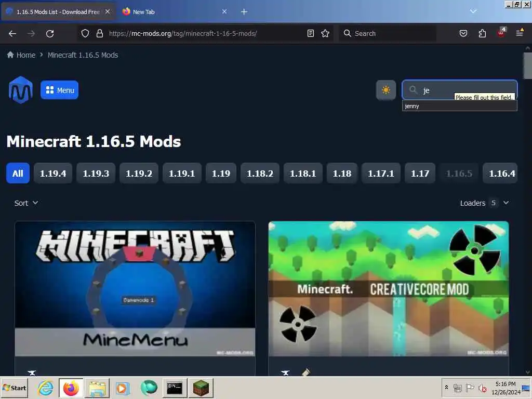Click the Home breadcrumb house icon
This screenshot has width=532, height=399.
pyautogui.click(x=10, y=55)
